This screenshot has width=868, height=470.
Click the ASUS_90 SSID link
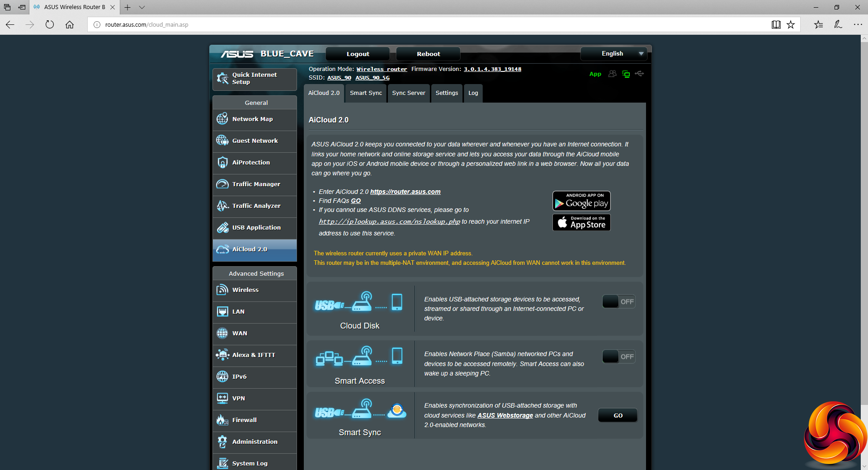[339, 78]
